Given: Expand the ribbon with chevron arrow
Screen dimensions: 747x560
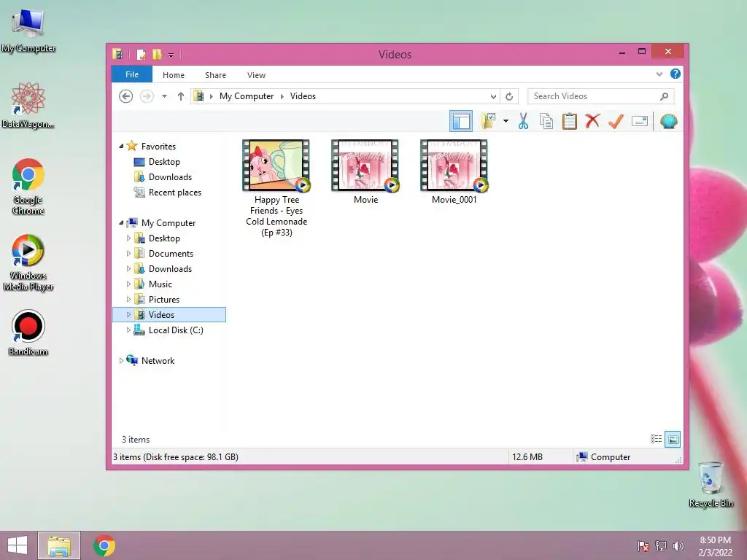Looking at the screenshot, I should click(659, 74).
